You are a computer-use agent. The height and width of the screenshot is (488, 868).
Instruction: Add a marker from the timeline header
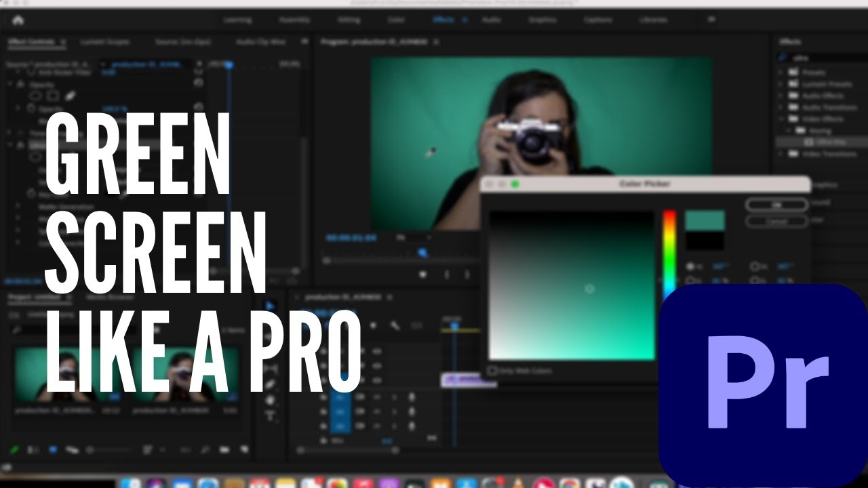(x=372, y=326)
